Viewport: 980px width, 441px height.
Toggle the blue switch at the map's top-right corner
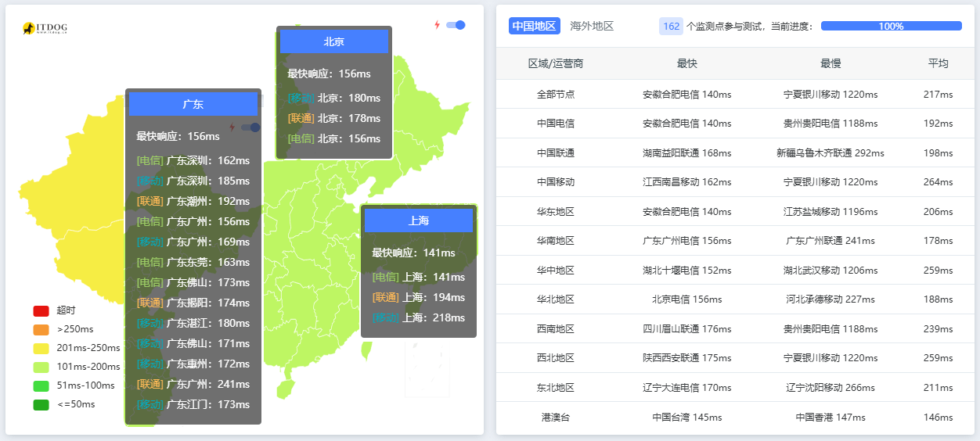pyautogui.click(x=456, y=25)
